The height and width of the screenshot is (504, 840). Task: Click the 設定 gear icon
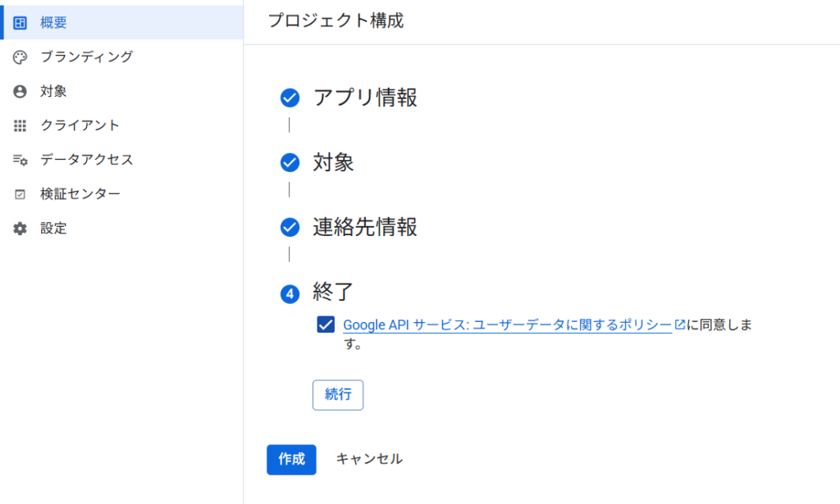(x=20, y=229)
